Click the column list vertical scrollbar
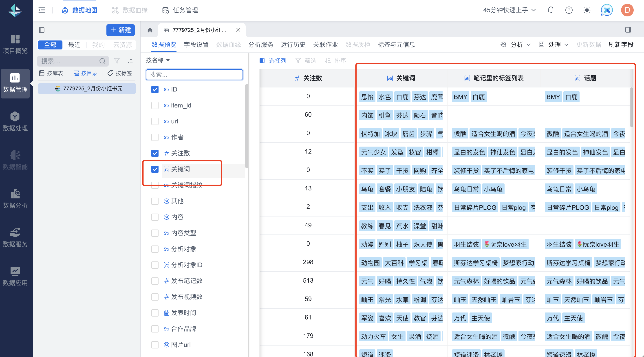Screen dimensions: 644x357 pyautogui.click(x=247, y=126)
